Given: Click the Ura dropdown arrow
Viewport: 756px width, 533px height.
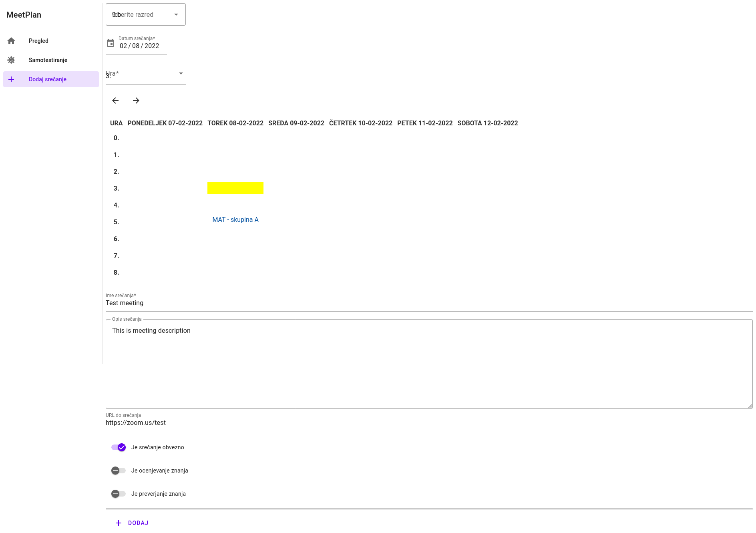Looking at the screenshot, I should pyautogui.click(x=181, y=73).
